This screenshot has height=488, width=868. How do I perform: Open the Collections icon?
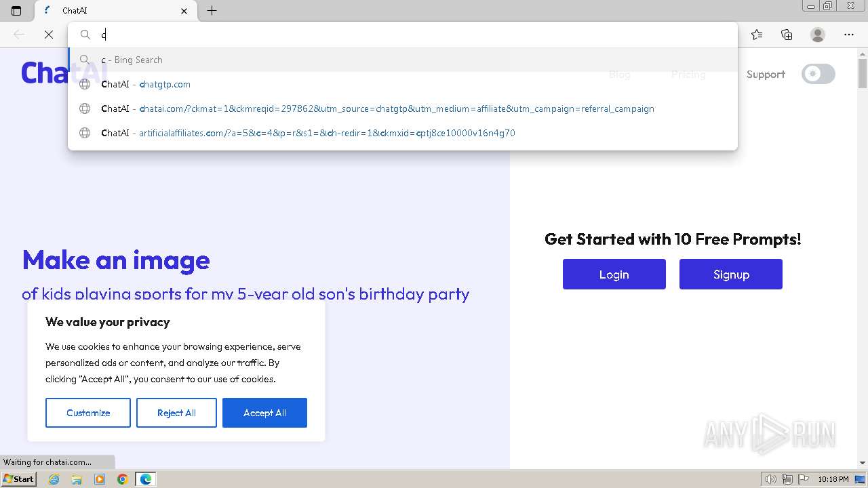pos(787,35)
